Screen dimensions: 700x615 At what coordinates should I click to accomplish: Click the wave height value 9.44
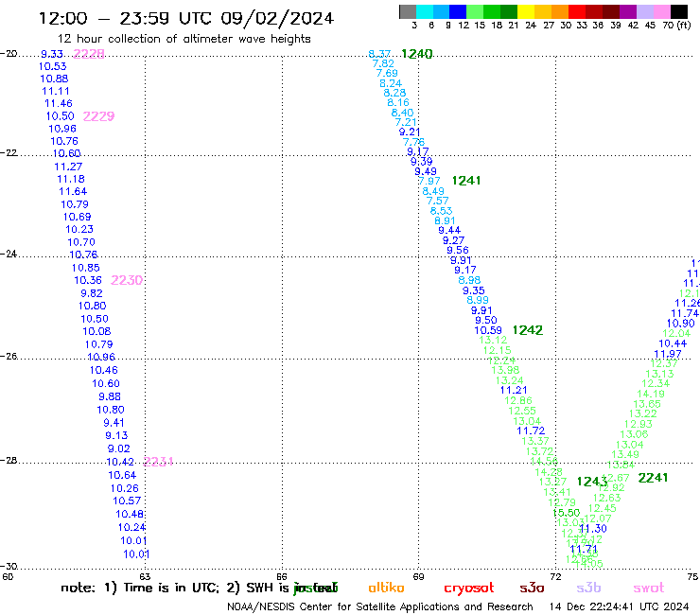pyautogui.click(x=449, y=231)
